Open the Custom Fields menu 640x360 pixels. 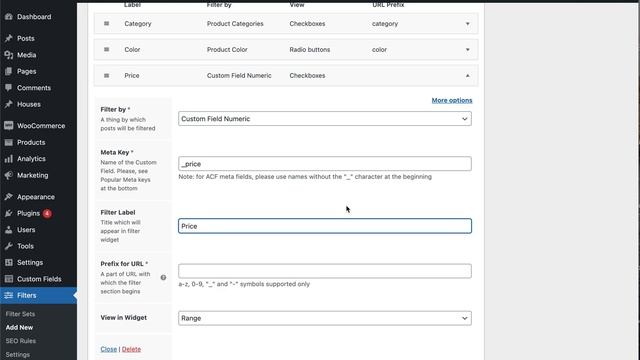38,279
